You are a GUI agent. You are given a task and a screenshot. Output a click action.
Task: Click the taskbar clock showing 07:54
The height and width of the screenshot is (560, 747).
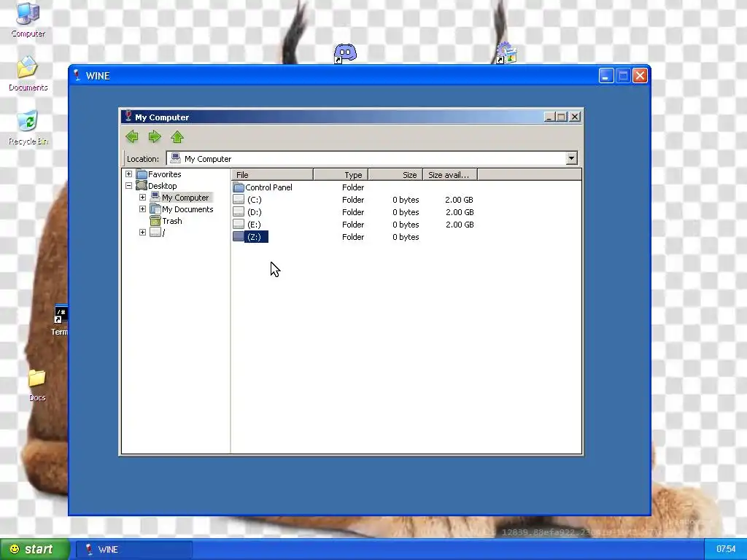(x=726, y=550)
